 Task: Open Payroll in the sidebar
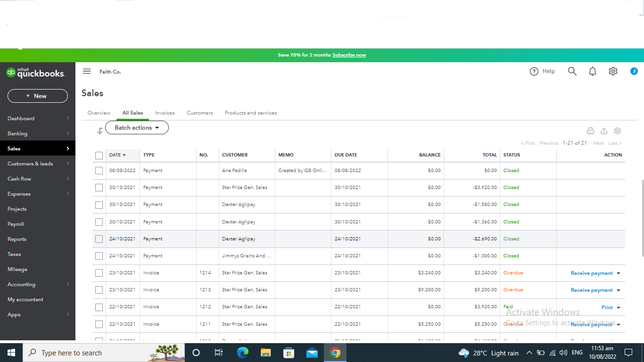tap(16, 224)
